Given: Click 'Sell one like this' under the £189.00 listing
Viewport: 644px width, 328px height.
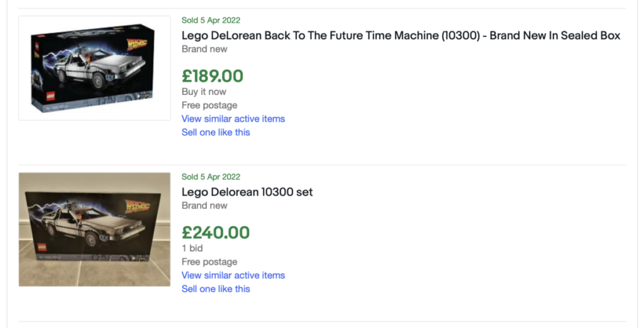Looking at the screenshot, I should pyautogui.click(x=216, y=132).
